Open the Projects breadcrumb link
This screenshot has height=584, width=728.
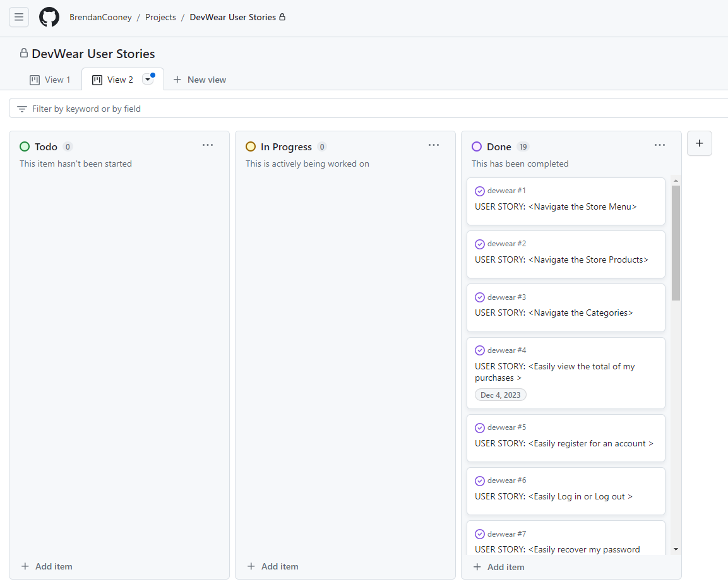160,17
